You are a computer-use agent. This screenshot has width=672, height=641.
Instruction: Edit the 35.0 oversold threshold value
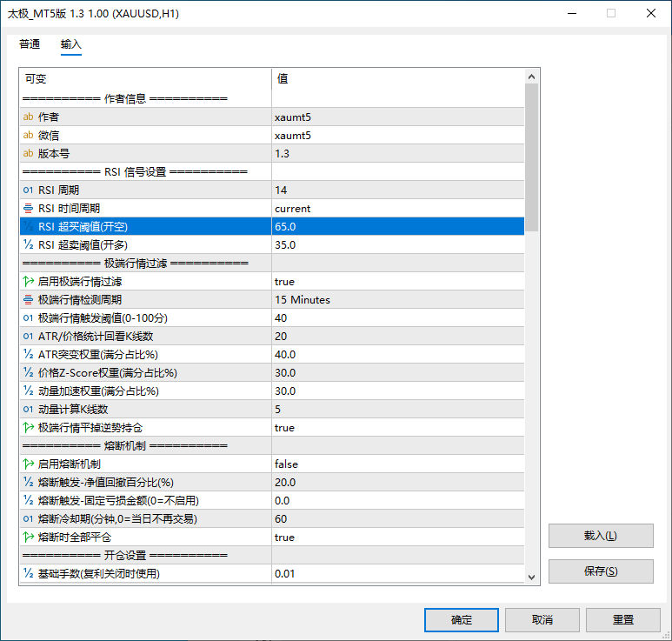[x=397, y=244]
